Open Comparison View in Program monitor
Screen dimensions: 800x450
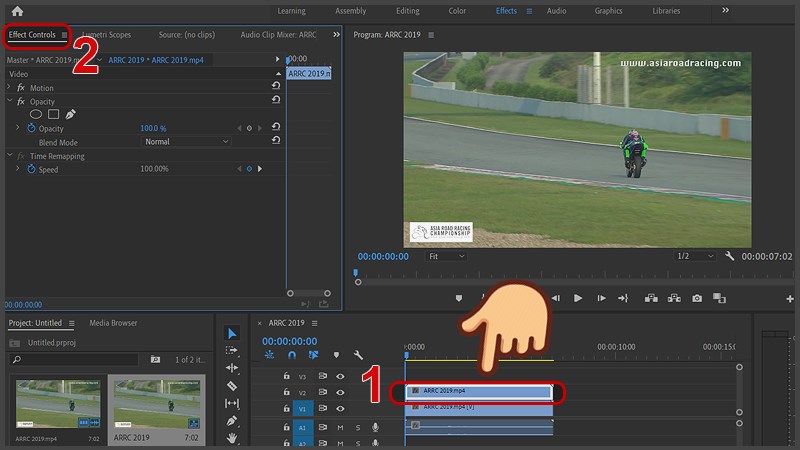[x=719, y=298]
